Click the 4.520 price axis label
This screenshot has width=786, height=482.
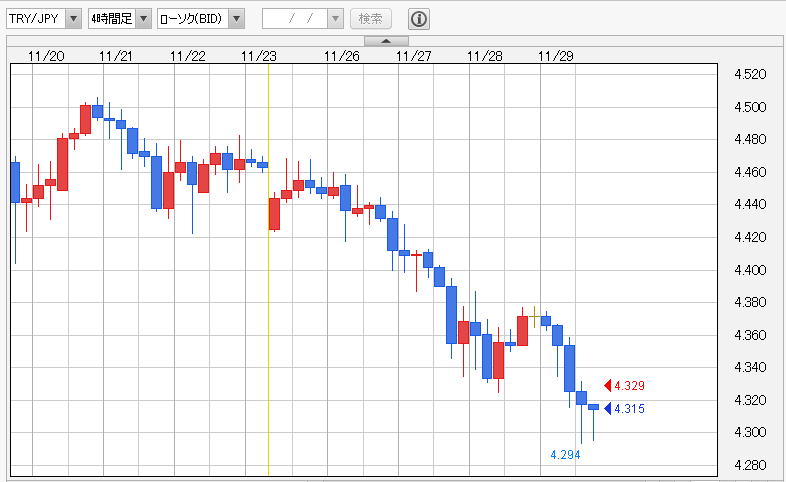[x=750, y=74]
